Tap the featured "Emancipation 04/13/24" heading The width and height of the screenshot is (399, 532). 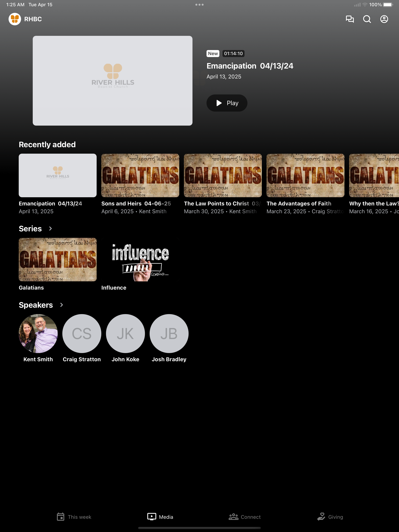click(250, 66)
